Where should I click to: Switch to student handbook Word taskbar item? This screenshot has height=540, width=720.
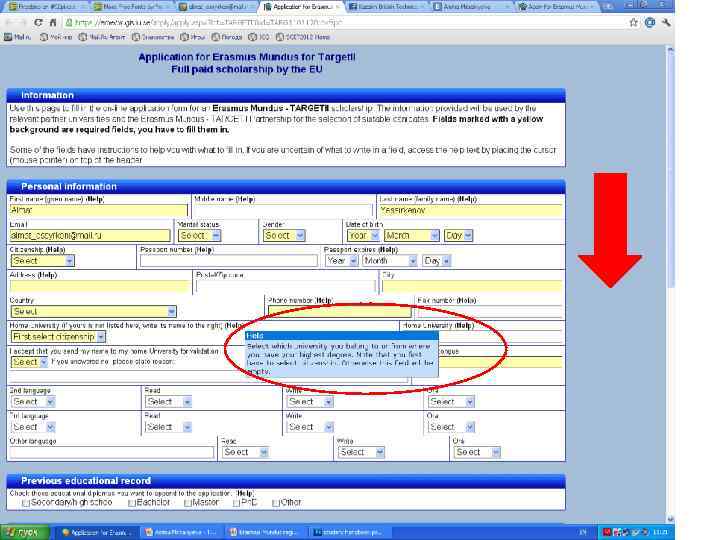348,533
